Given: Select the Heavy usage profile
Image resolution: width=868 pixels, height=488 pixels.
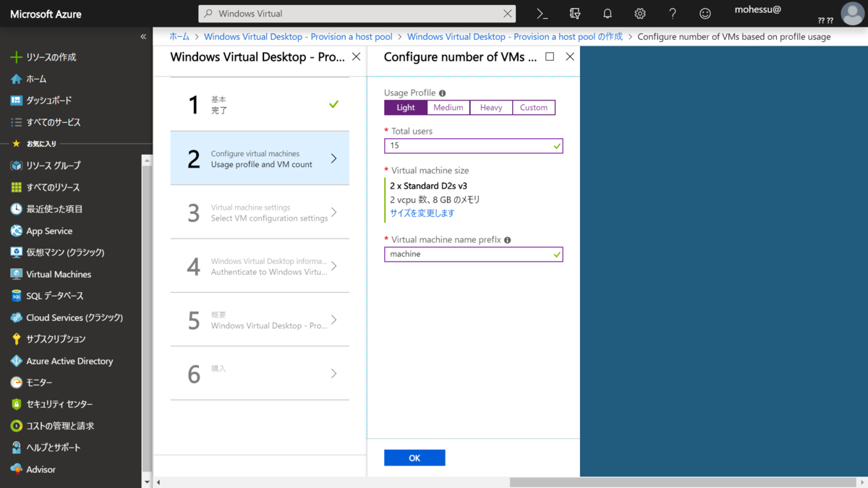Looking at the screenshot, I should [491, 108].
